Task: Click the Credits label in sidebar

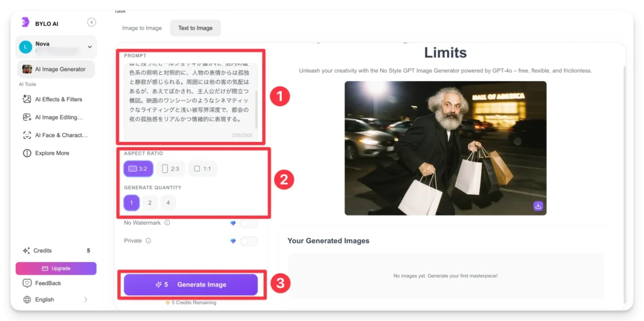Action: click(43, 251)
